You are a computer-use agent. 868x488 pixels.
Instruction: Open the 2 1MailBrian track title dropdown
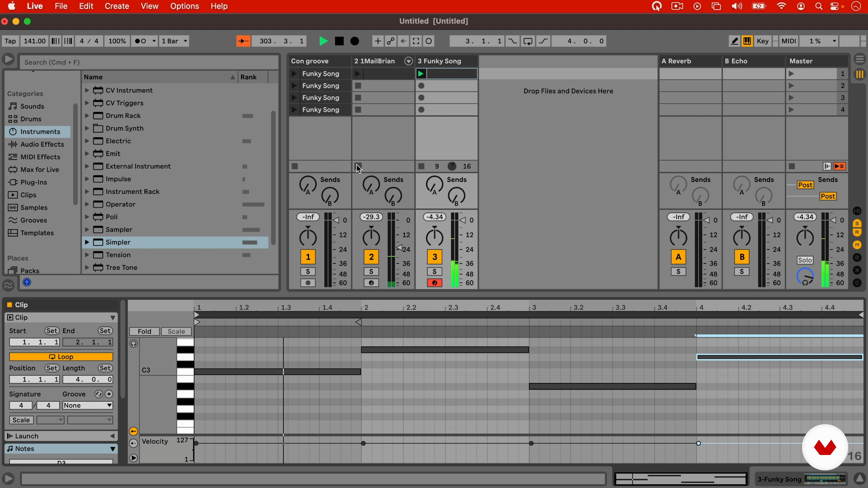(408, 61)
